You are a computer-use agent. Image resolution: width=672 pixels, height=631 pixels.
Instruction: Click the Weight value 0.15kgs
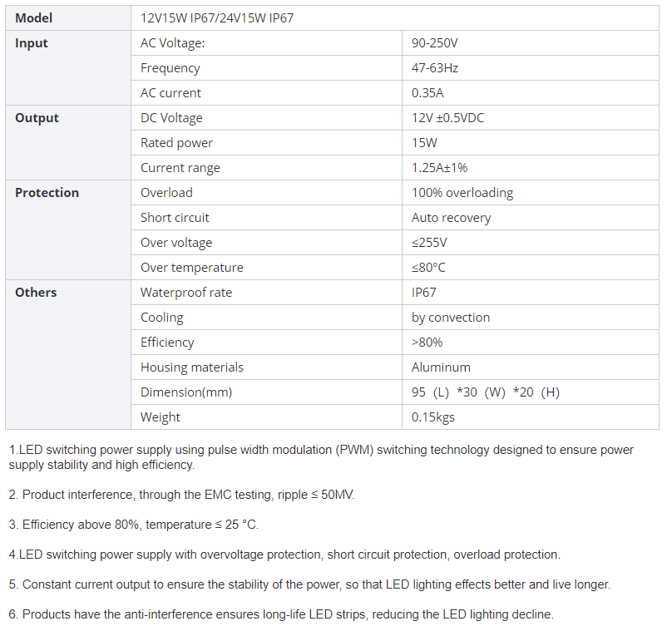[433, 417]
